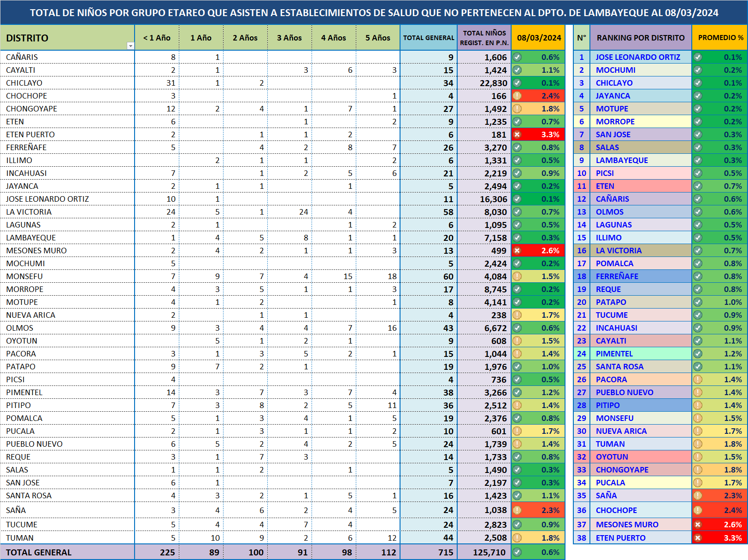Click orange warning icon in ranking row 35 SAÑA
The height and width of the screenshot is (560, 748).
click(x=698, y=496)
